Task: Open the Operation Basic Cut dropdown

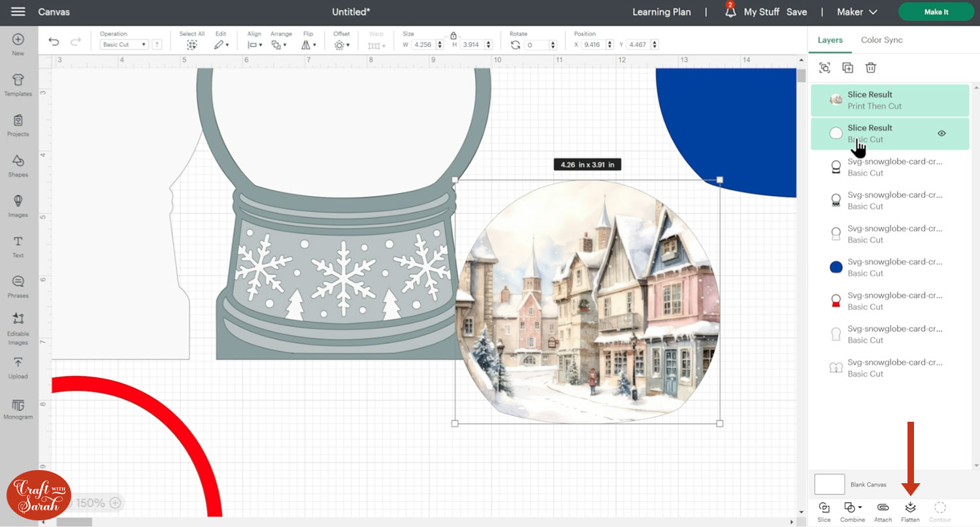Action: 124,45
